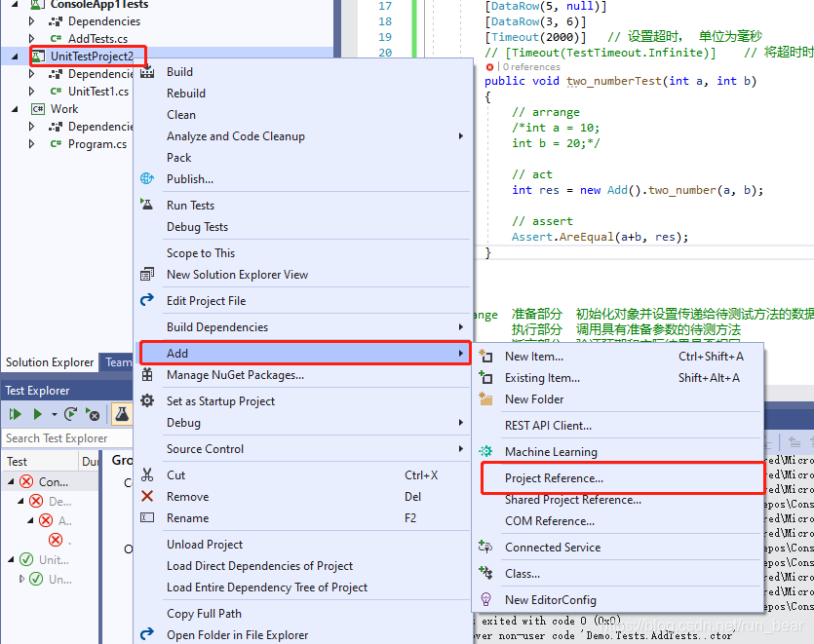Select Clean from context menu
This screenshot has height=644, width=814.
[304, 115]
